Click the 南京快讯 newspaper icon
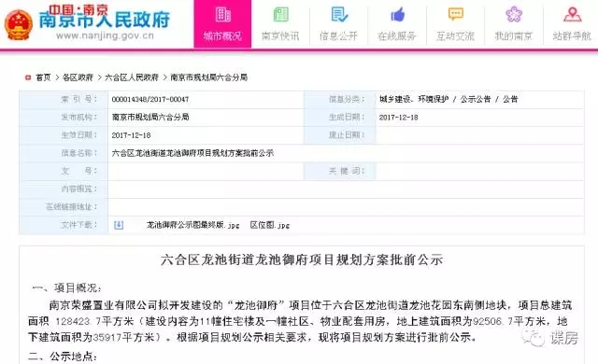The width and height of the screenshot is (598, 364). click(280, 15)
